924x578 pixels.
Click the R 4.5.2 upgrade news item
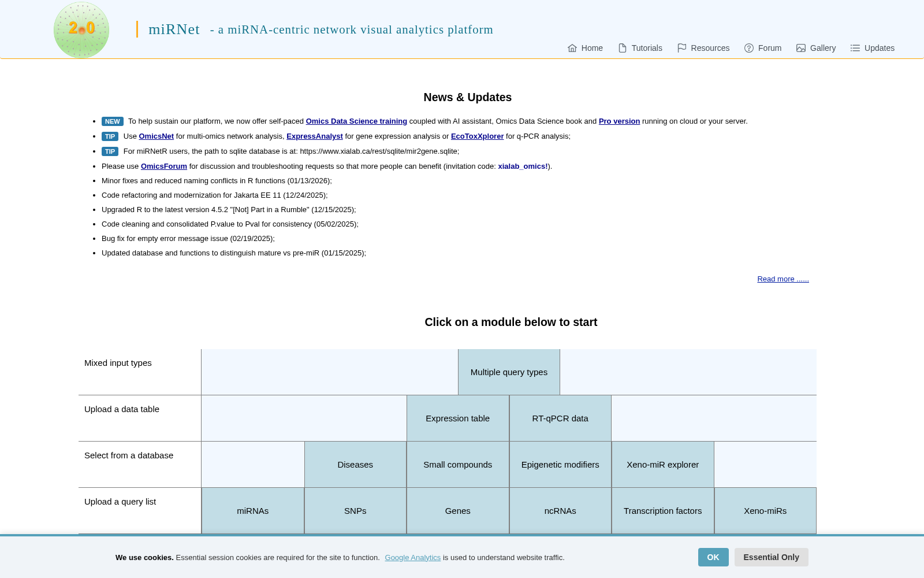(x=229, y=210)
